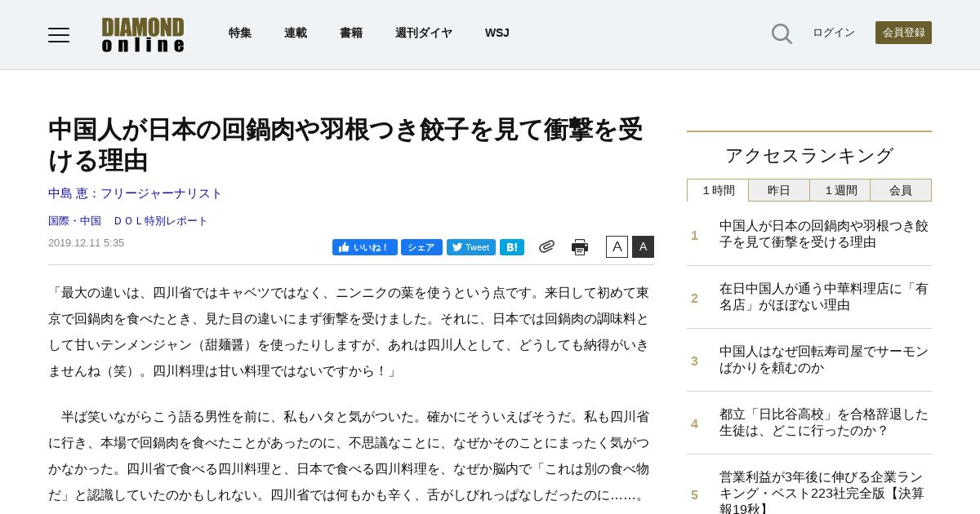Bookmark the article with the Hatena B! button

pyautogui.click(x=512, y=247)
